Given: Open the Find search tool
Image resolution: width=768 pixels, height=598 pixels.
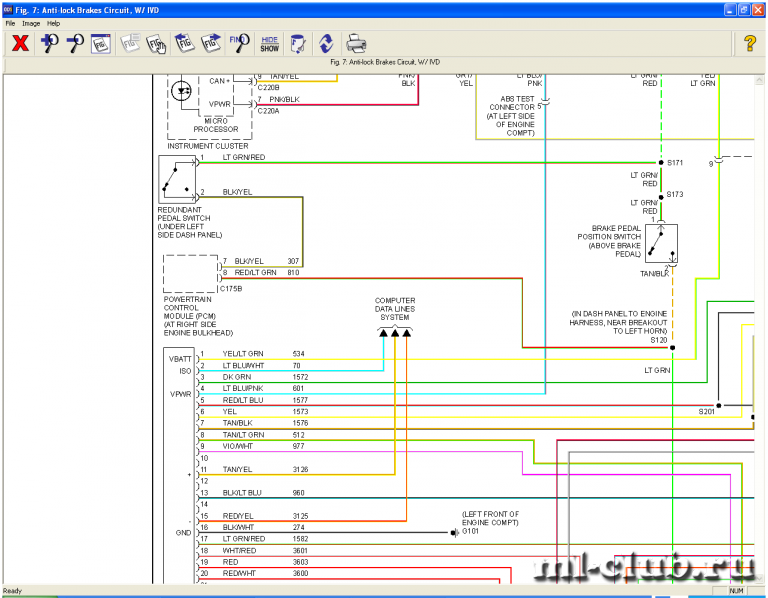Looking at the screenshot, I should coord(239,43).
